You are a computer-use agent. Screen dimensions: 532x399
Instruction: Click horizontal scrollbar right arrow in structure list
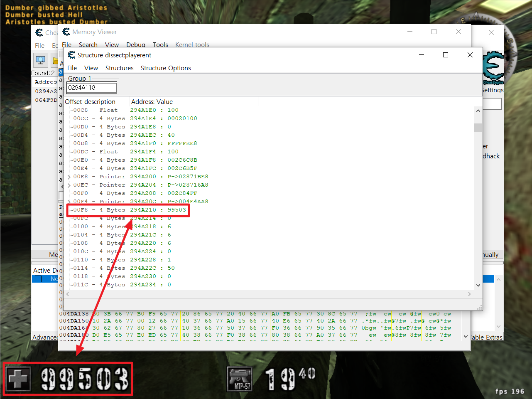(x=470, y=294)
